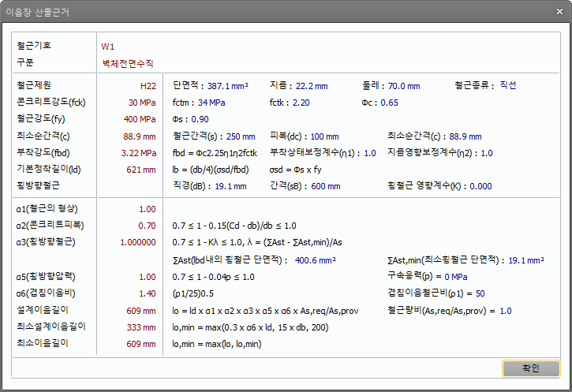Click the fctm 34 MPa value
The height and width of the screenshot is (392, 572).
[211, 103]
